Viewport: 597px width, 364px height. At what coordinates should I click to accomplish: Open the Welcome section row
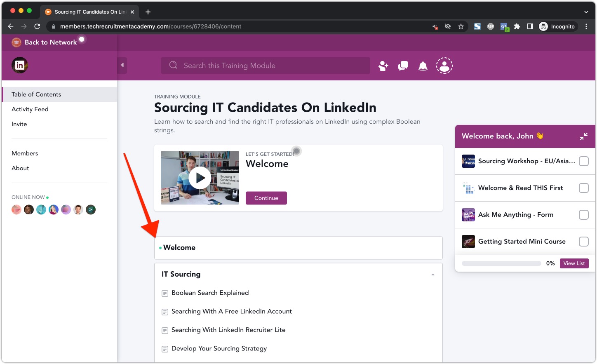(298, 248)
